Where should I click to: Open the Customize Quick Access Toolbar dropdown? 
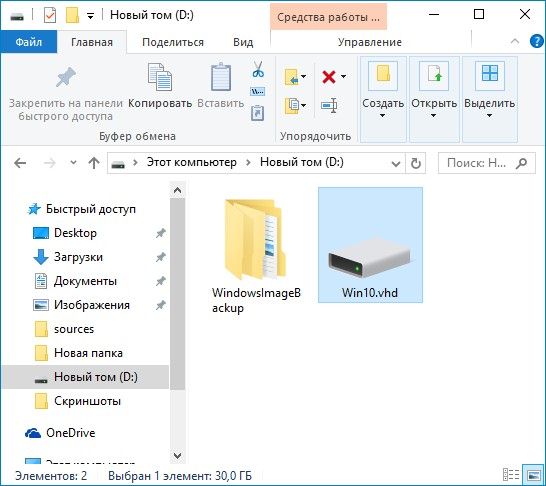coord(91,16)
